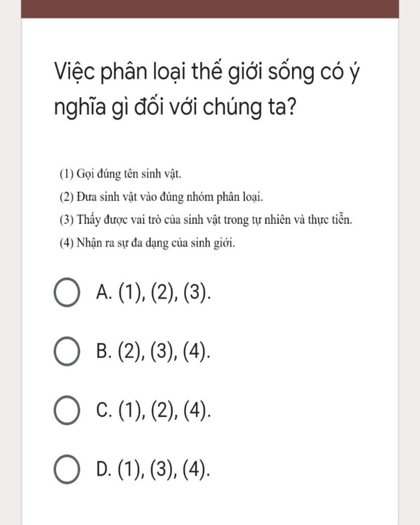Screen dimensions: 420x525
Task: Tap the label text 'C. (1), (2), (4).'
Action: (154, 411)
